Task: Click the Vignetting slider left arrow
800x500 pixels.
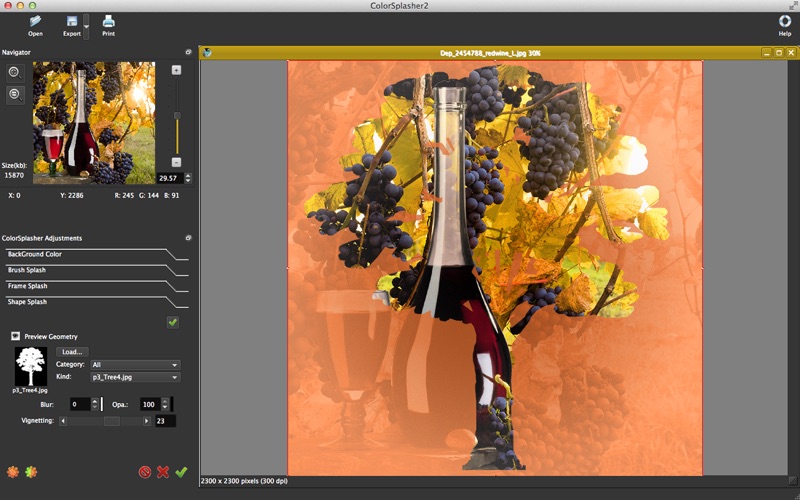Action: point(63,421)
